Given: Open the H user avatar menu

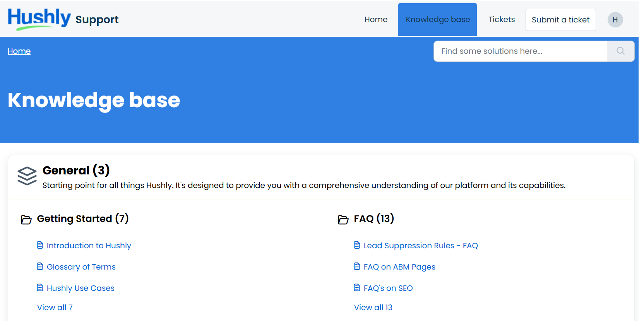Looking at the screenshot, I should [615, 20].
